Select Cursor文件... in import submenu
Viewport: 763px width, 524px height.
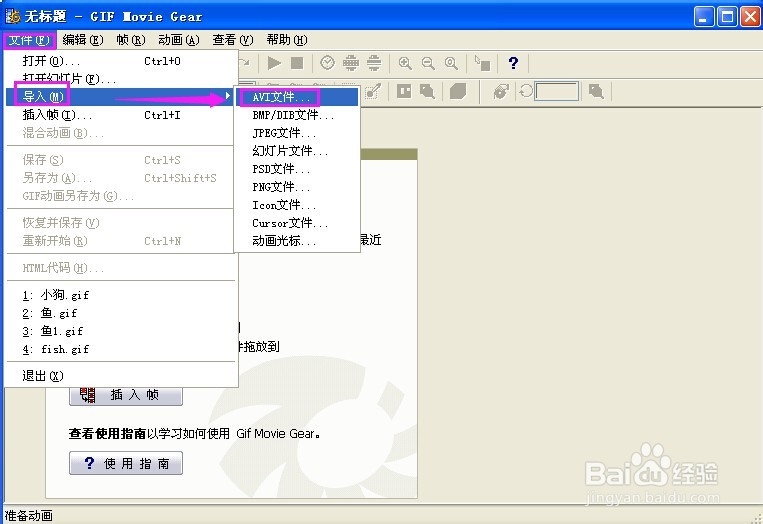pyautogui.click(x=297, y=223)
